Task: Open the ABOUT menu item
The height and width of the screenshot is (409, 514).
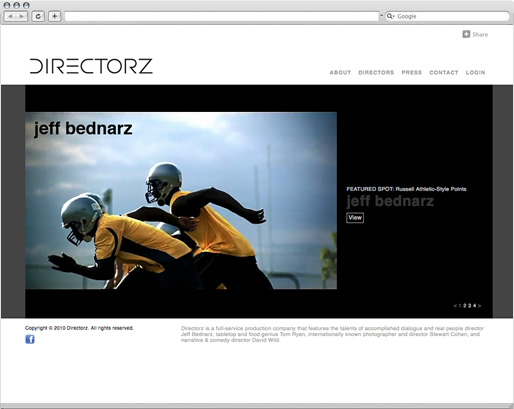Action: 340,72
